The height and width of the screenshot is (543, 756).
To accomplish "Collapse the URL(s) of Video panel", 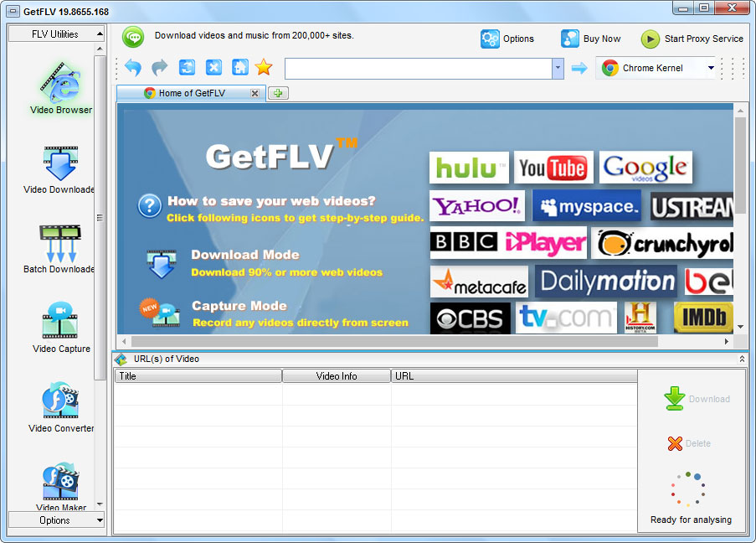I will pos(742,359).
